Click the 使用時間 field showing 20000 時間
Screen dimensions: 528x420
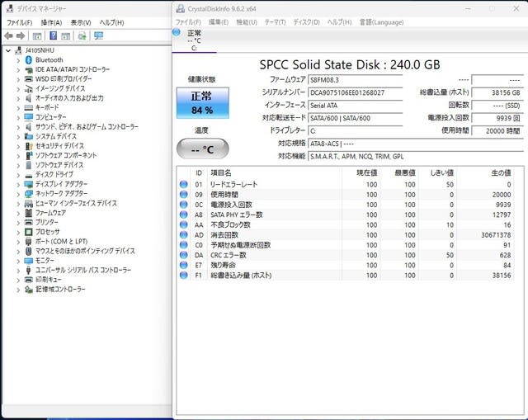pos(497,130)
